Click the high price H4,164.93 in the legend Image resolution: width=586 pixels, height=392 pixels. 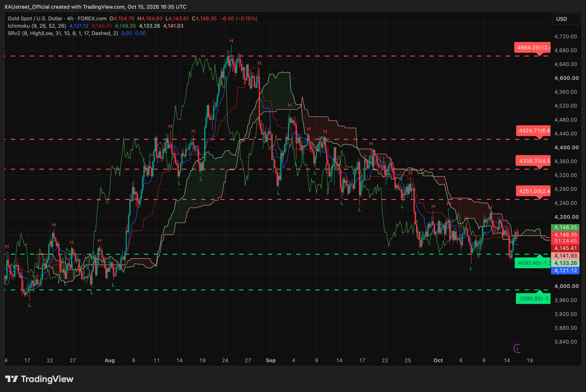click(x=150, y=19)
